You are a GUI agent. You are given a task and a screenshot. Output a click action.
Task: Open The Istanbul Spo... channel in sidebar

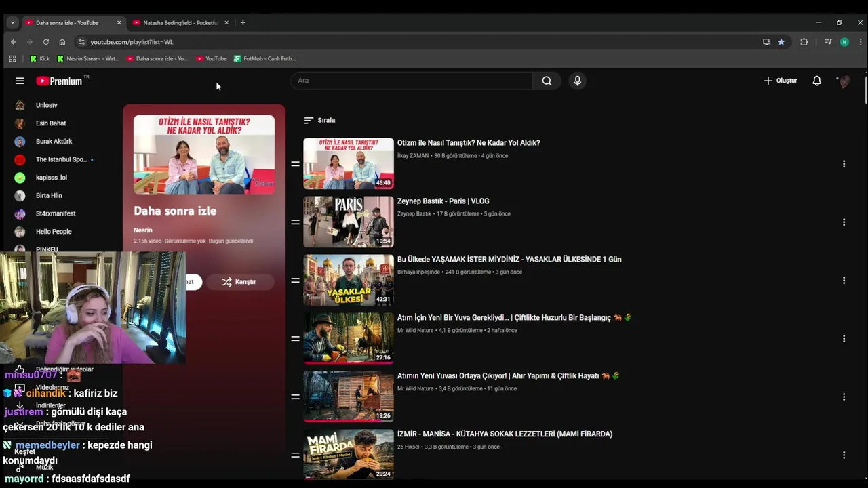(61, 159)
